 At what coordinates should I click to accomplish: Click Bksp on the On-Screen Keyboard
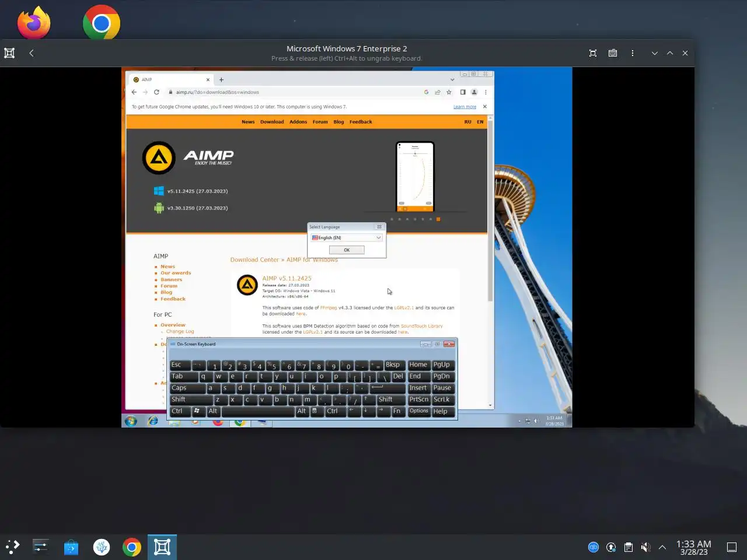395,365
